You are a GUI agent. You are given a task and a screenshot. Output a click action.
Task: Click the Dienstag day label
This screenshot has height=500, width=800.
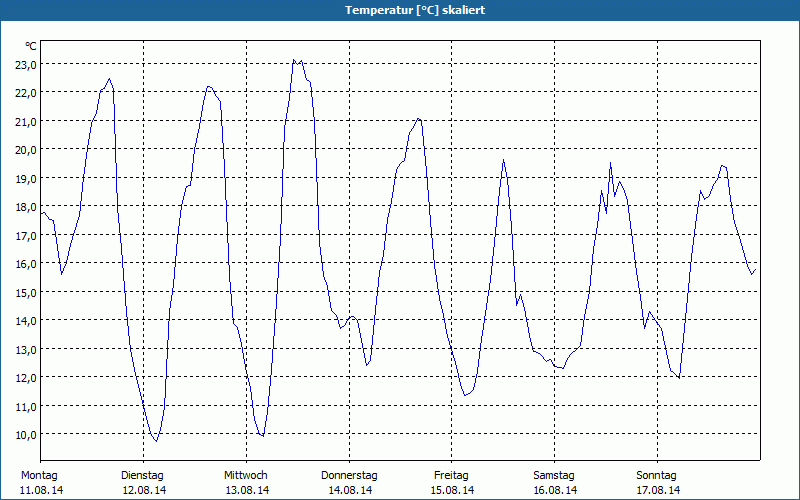click(x=142, y=476)
